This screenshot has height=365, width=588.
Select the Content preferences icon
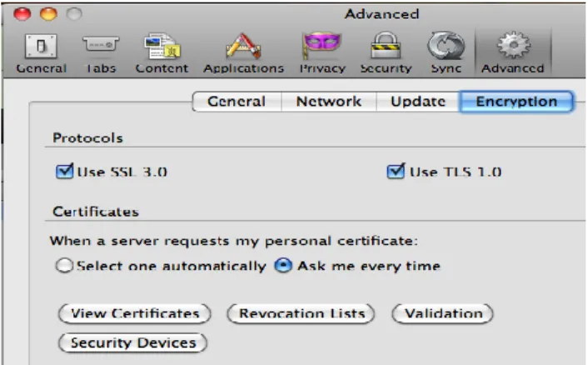pos(162,46)
